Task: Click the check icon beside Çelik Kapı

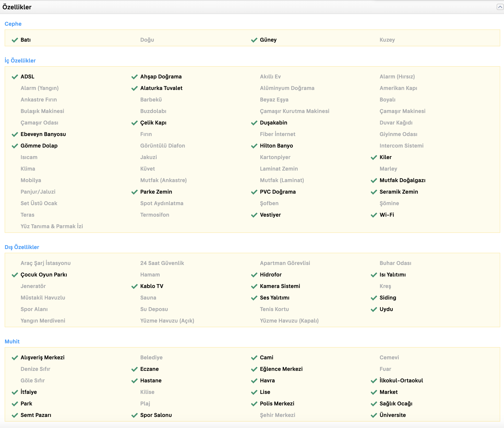Action: pyautogui.click(x=134, y=123)
